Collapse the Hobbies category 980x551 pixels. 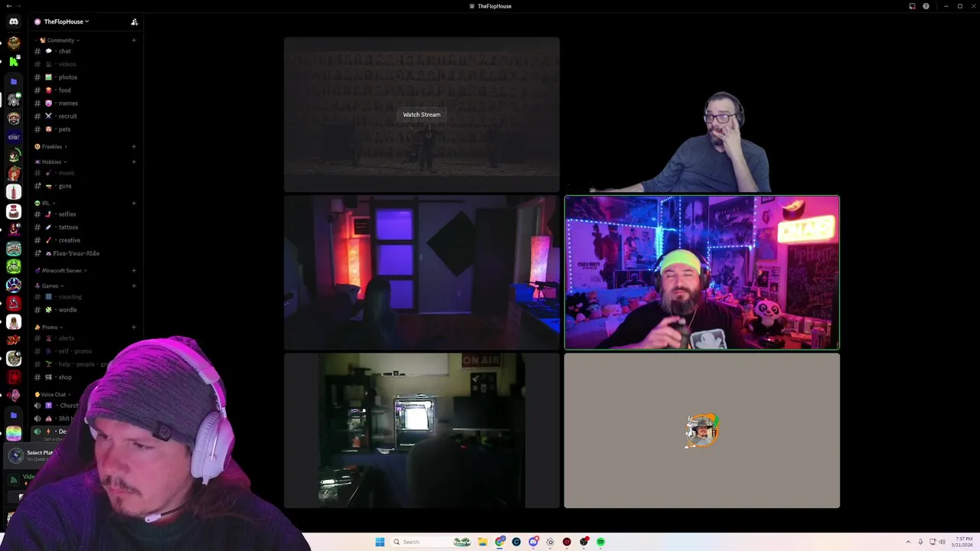tap(51, 161)
